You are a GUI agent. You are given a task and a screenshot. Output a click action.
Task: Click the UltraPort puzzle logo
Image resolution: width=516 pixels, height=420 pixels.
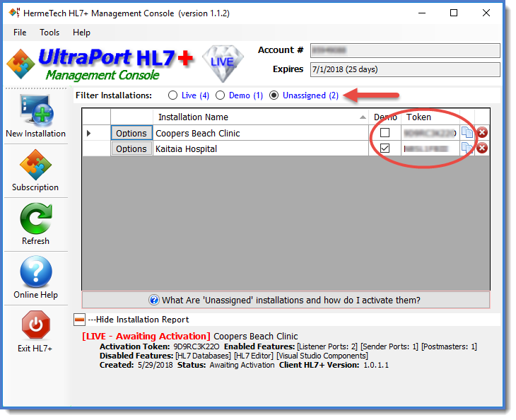pyautogui.click(x=20, y=64)
